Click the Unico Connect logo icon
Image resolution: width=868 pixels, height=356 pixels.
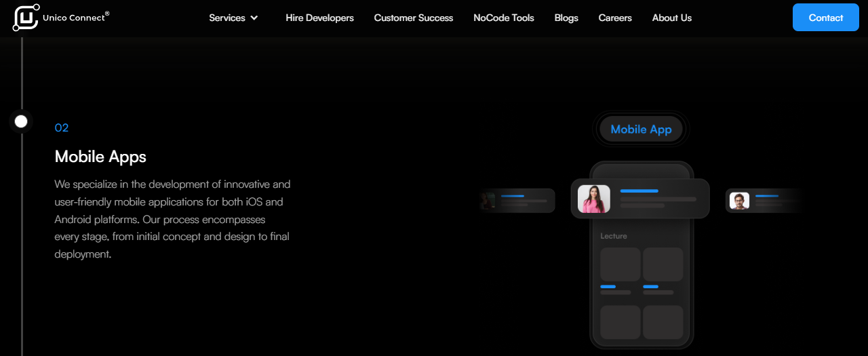26,18
